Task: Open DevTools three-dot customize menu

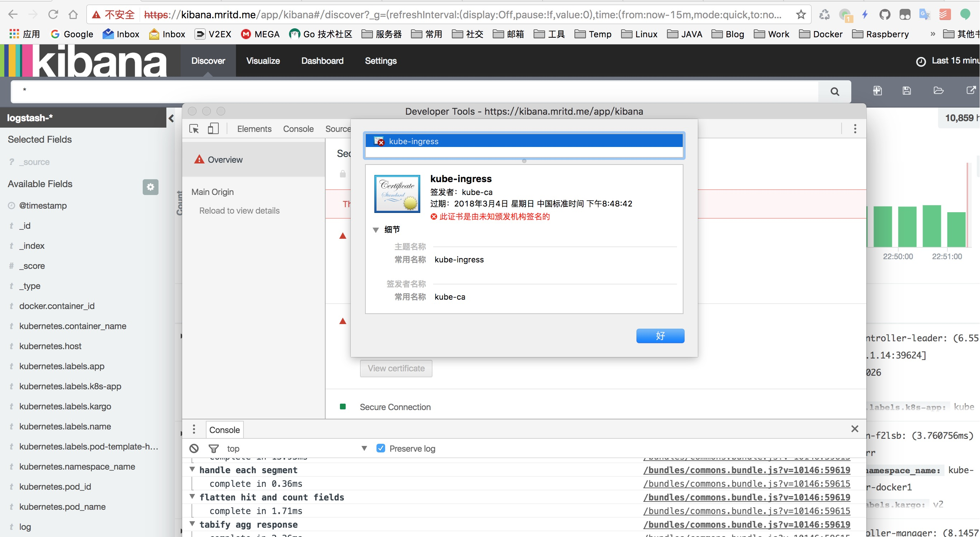Action: tap(855, 129)
